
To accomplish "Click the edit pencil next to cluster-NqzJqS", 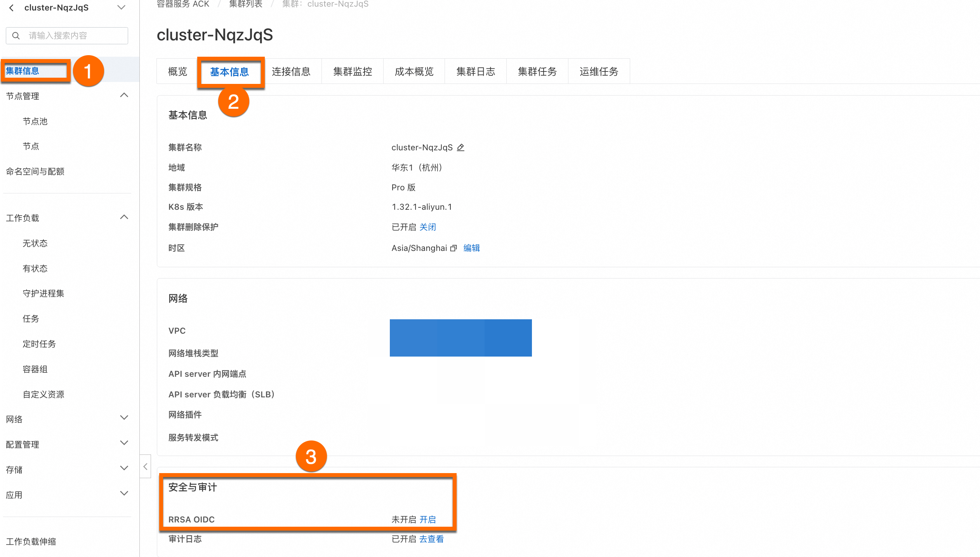I will [x=460, y=148].
